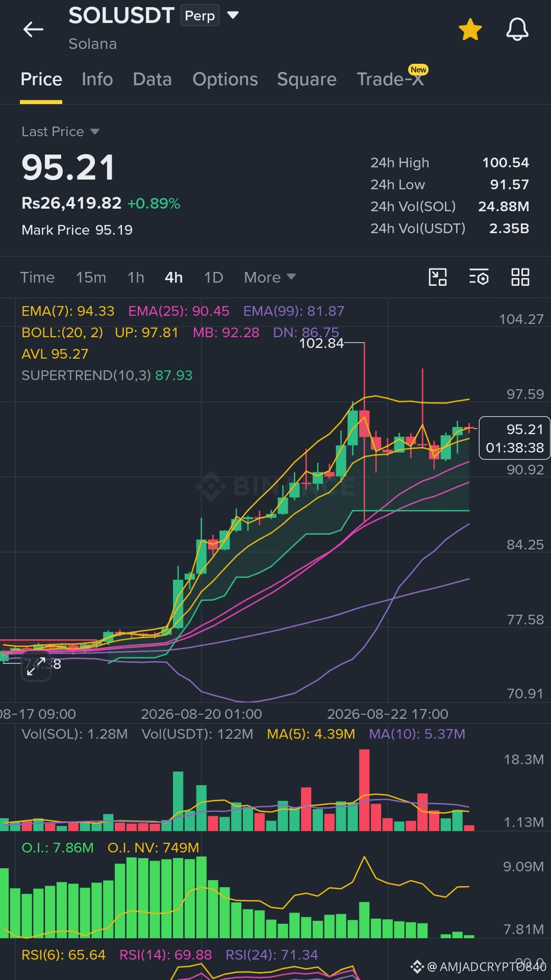Click the Perp badge

click(x=199, y=16)
